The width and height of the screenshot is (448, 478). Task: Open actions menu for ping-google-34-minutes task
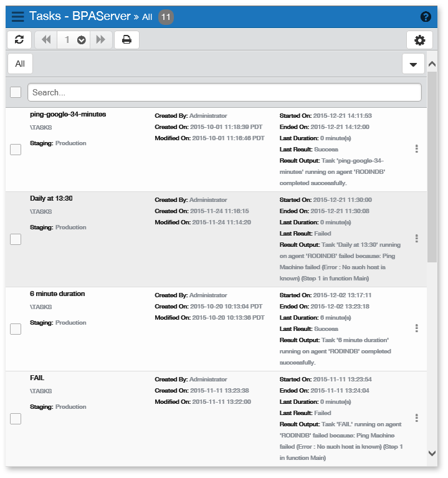coord(416,149)
